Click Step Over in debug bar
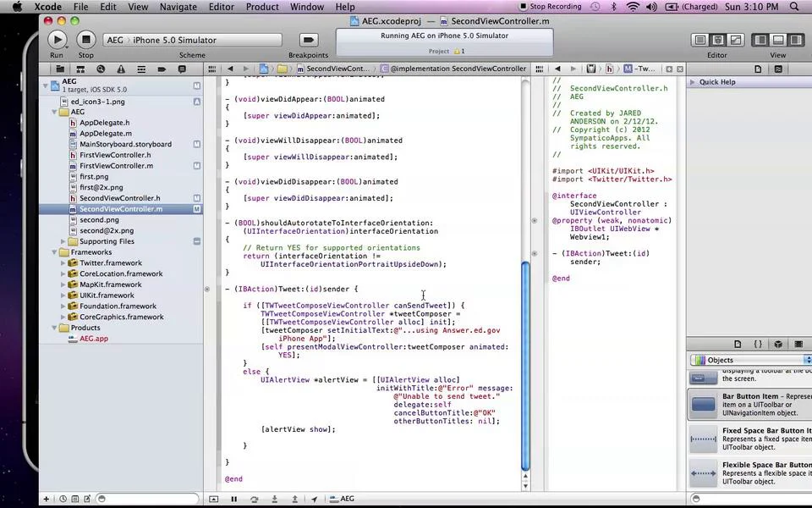Viewport: 812px width, 508px height. 254,499
